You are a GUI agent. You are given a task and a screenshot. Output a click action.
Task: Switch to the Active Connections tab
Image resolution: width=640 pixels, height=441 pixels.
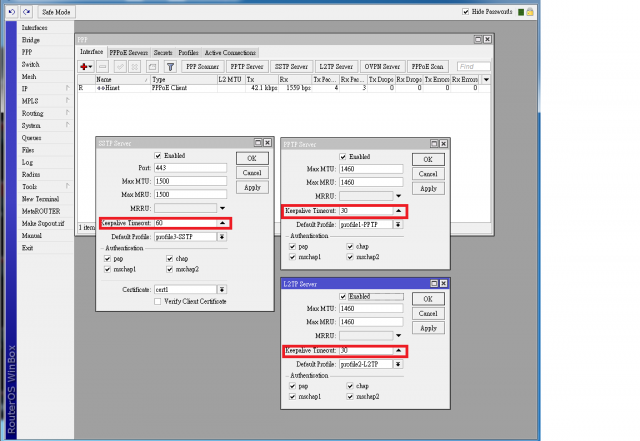[x=230, y=53]
